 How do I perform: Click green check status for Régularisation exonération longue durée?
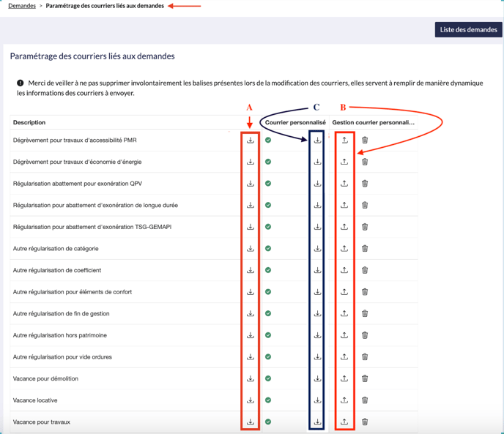click(268, 205)
